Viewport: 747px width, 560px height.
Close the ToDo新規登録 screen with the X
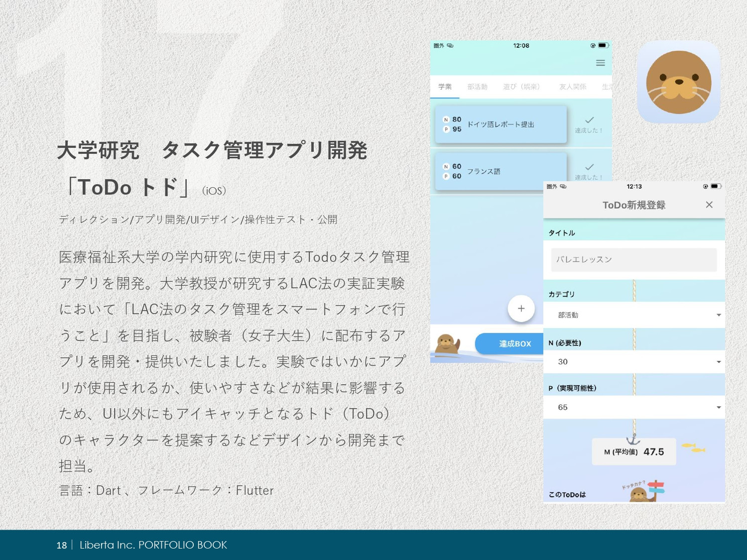coord(709,205)
